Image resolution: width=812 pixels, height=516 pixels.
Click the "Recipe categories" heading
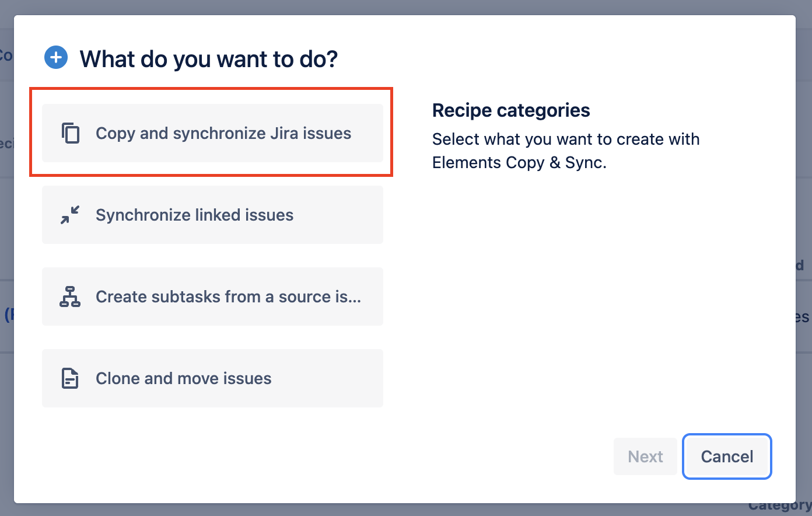click(511, 110)
